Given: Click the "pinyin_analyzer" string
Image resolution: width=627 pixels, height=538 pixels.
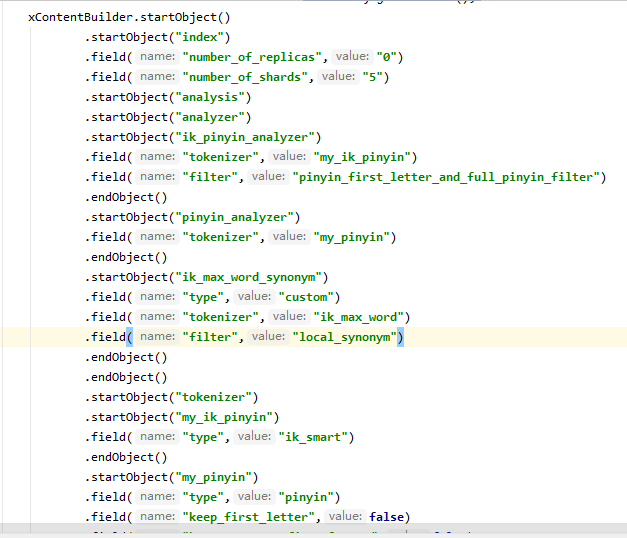Looking at the screenshot, I should pos(234,217).
